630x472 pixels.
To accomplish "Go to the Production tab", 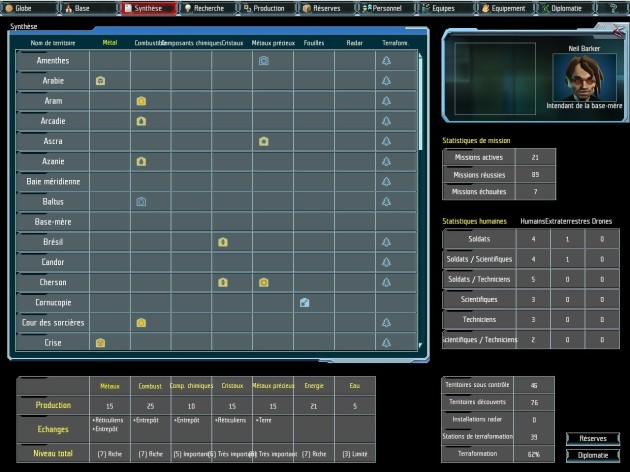I will (x=267, y=8).
